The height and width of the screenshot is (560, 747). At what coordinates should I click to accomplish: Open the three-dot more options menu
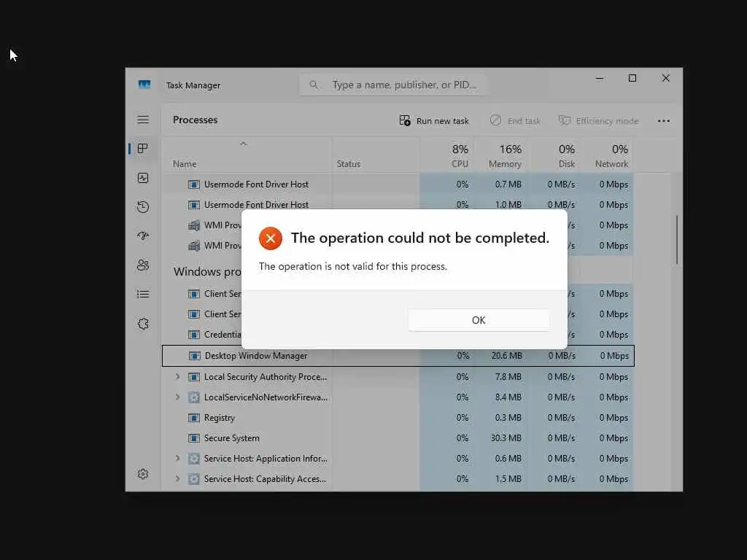coord(664,121)
